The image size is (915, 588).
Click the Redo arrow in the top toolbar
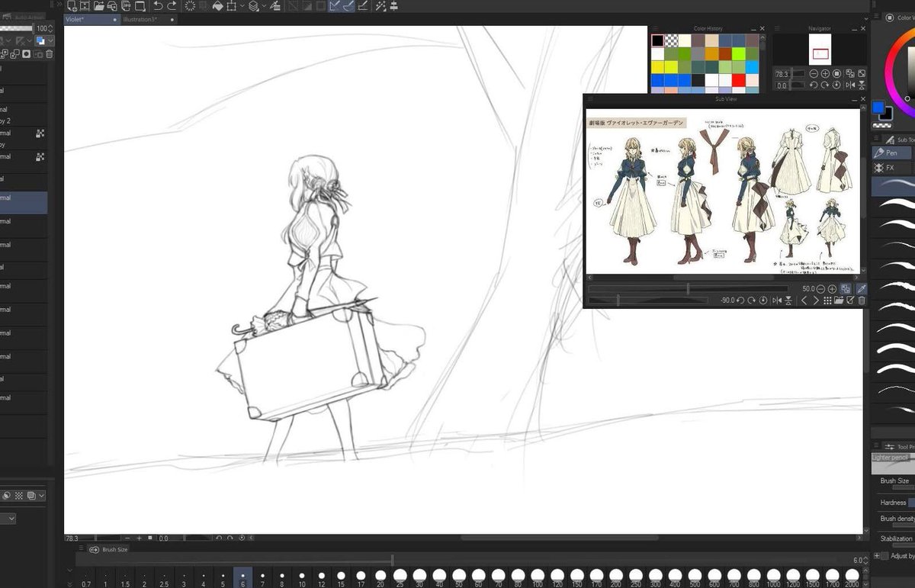172,6
